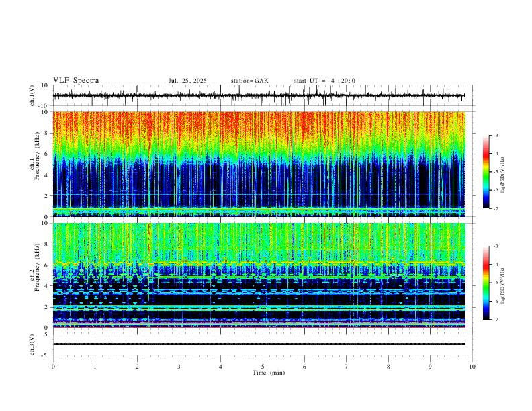Click inside the ch.2 frequency spectrogram
The width and height of the screenshot is (532, 411).
(x=259, y=275)
